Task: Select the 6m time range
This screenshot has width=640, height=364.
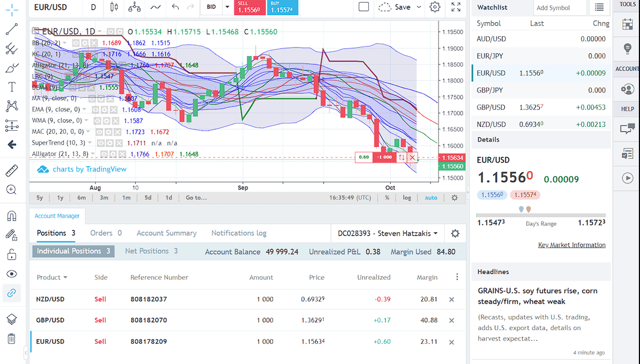Action: point(81,198)
